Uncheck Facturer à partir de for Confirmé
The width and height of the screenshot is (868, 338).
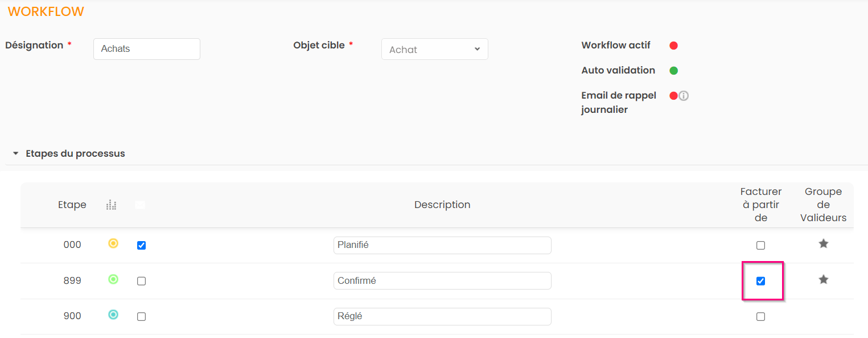click(x=760, y=281)
